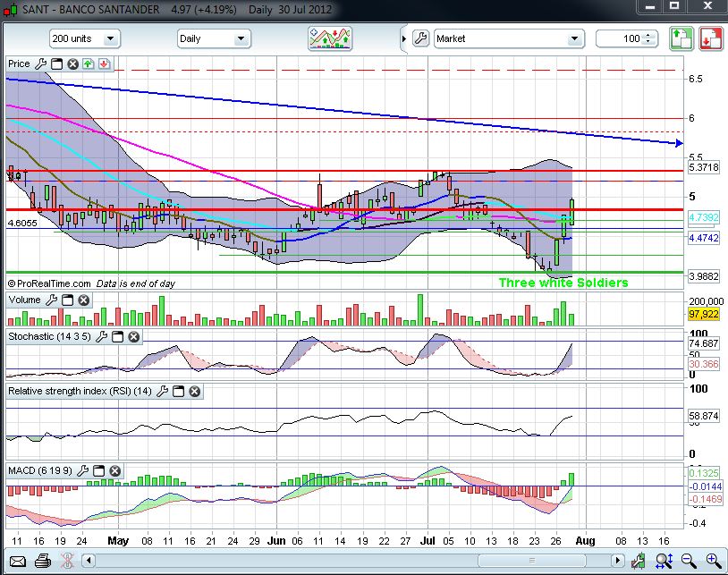Image resolution: width=728 pixels, height=575 pixels.
Task: Click the 4.4742 price axis label
Action: pos(704,238)
